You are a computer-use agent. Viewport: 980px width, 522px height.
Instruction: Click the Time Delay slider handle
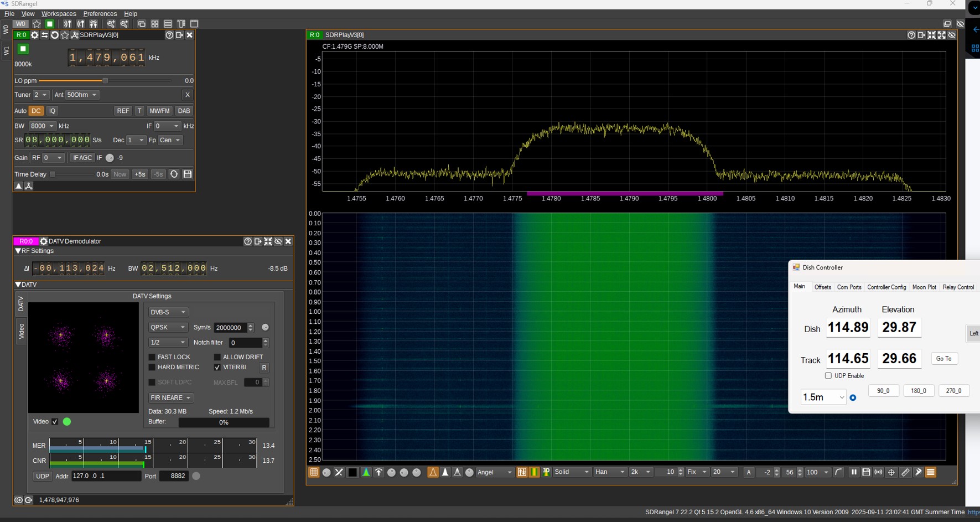click(x=53, y=174)
